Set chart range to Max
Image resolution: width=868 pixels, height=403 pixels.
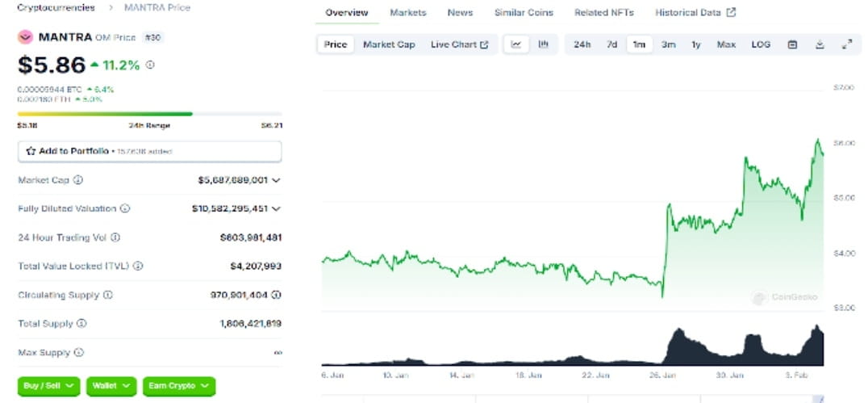(x=726, y=44)
